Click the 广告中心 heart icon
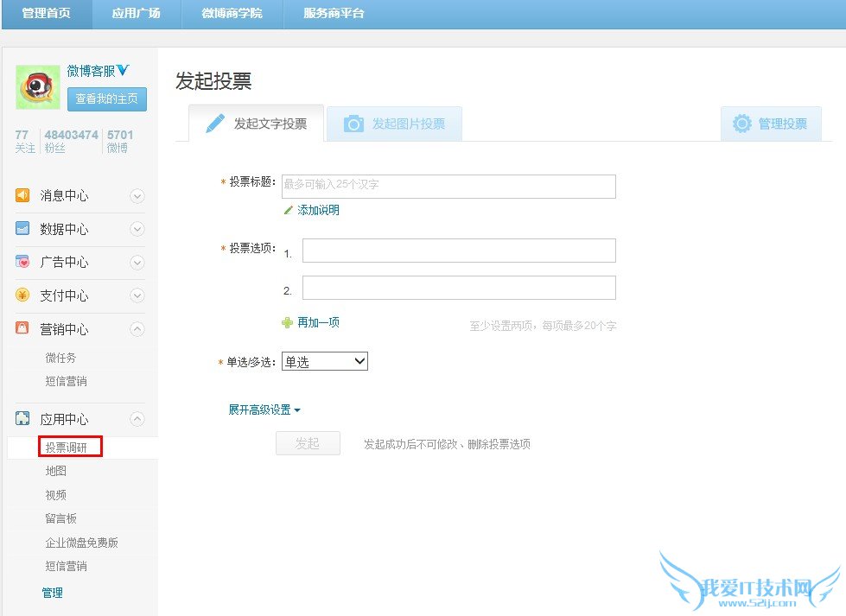The height and width of the screenshot is (616, 846). point(22,262)
